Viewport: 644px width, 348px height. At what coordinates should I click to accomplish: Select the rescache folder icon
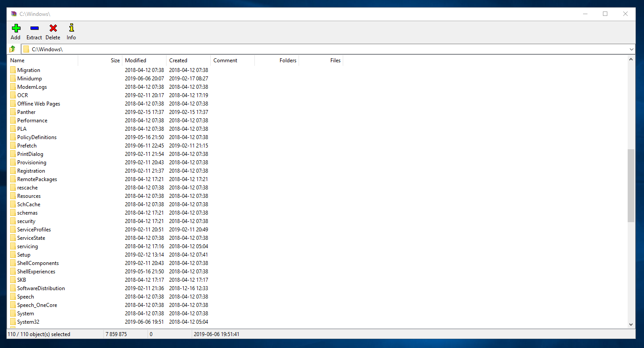pos(13,187)
